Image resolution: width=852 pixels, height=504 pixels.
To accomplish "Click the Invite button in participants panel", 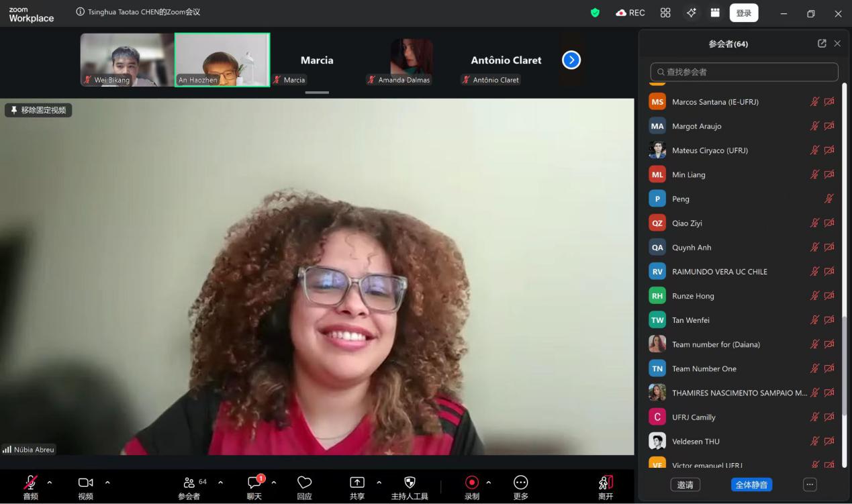I will (x=685, y=485).
